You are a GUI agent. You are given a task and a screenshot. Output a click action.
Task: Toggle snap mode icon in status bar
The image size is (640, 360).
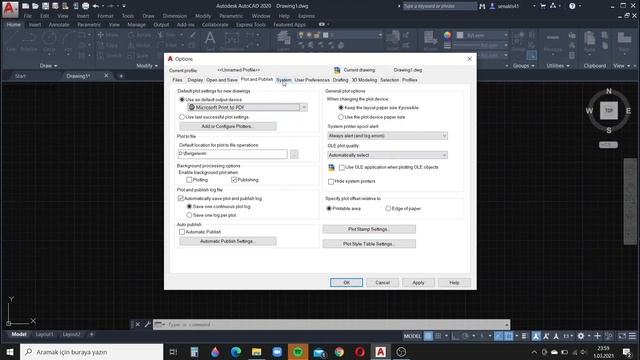[438, 336]
